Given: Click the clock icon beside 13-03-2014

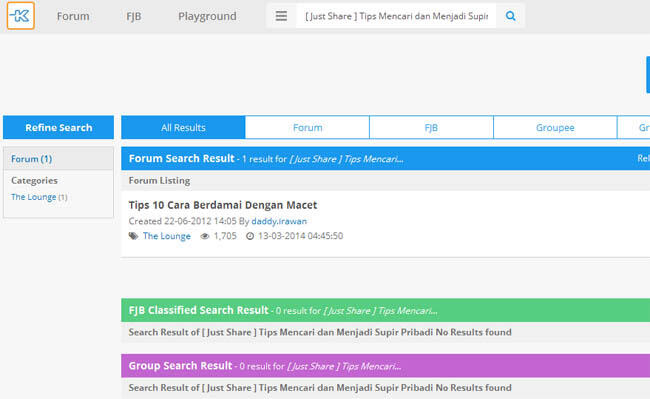Looking at the screenshot, I should 250,236.
